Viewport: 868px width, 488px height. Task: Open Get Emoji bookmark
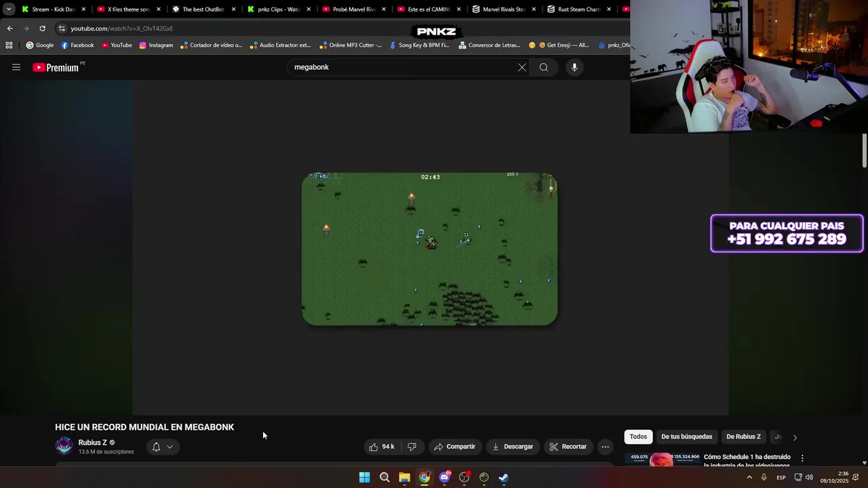coord(559,45)
